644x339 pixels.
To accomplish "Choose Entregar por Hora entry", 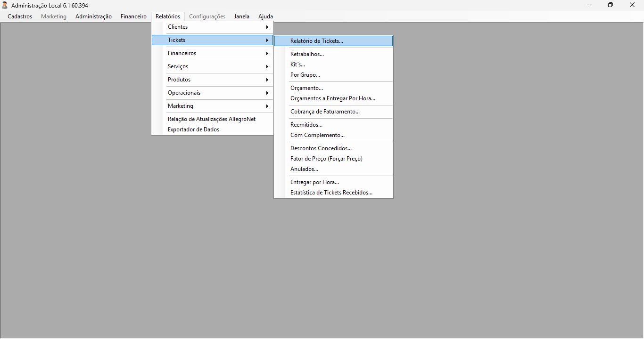I will (333, 182).
